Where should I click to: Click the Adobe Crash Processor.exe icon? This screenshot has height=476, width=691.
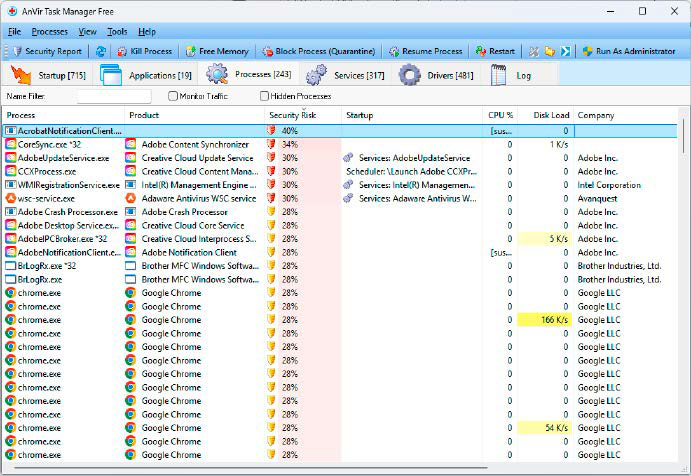(11, 212)
